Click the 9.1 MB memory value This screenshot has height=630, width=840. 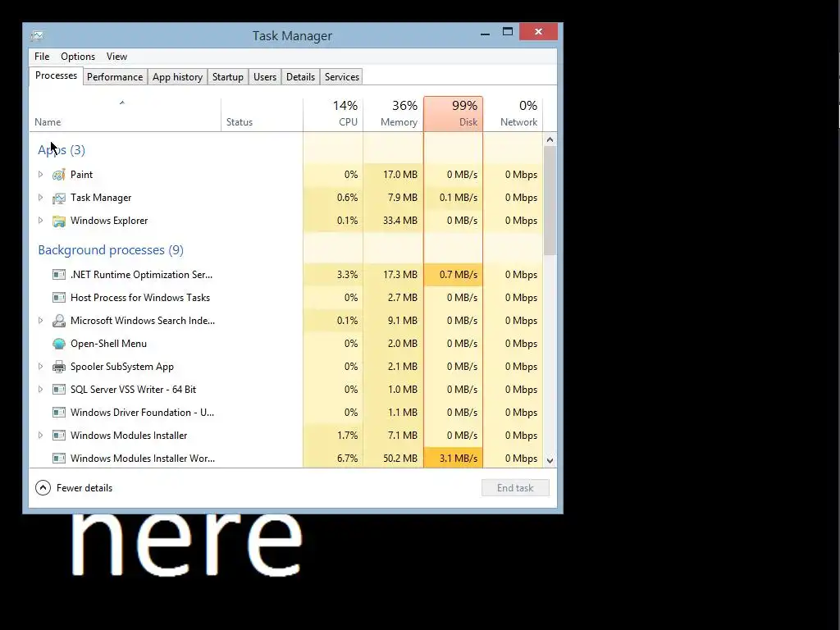(402, 321)
